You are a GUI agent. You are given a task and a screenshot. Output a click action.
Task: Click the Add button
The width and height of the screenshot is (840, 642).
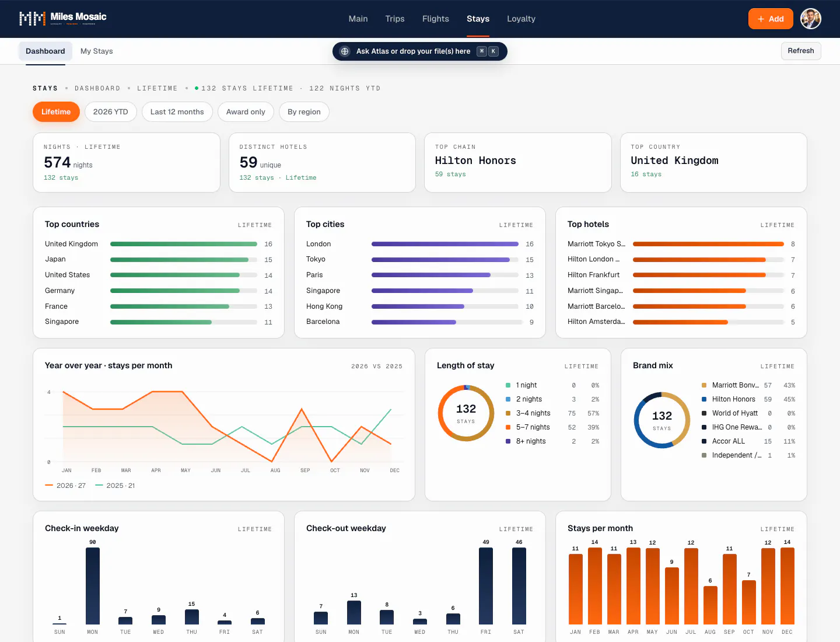coord(771,19)
